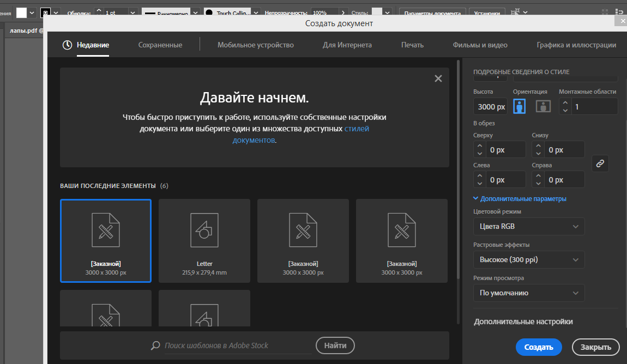627x364 pixels.
Task: Click the Закрыть button
Action: coord(596,347)
